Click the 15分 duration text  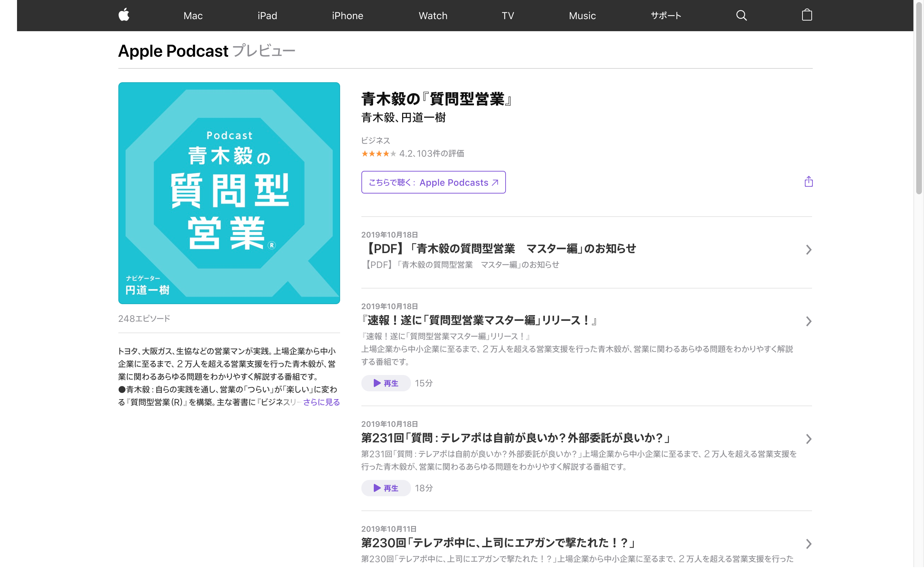(x=424, y=383)
